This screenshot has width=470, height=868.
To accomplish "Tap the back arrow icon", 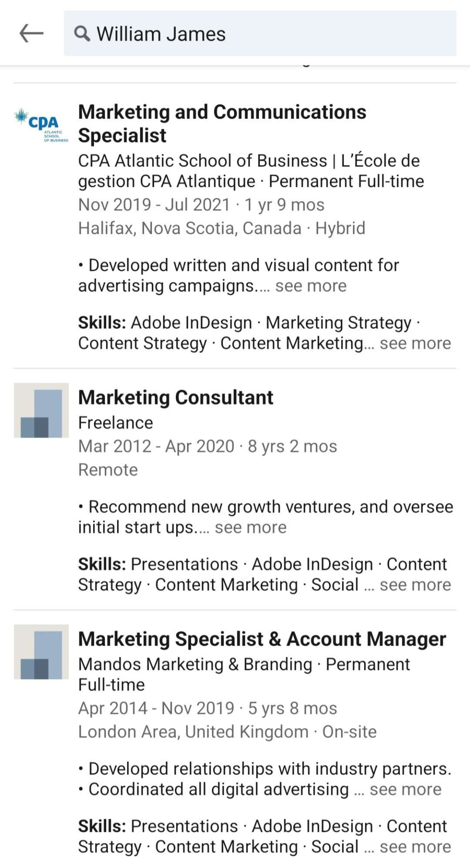I will [x=32, y=33].
